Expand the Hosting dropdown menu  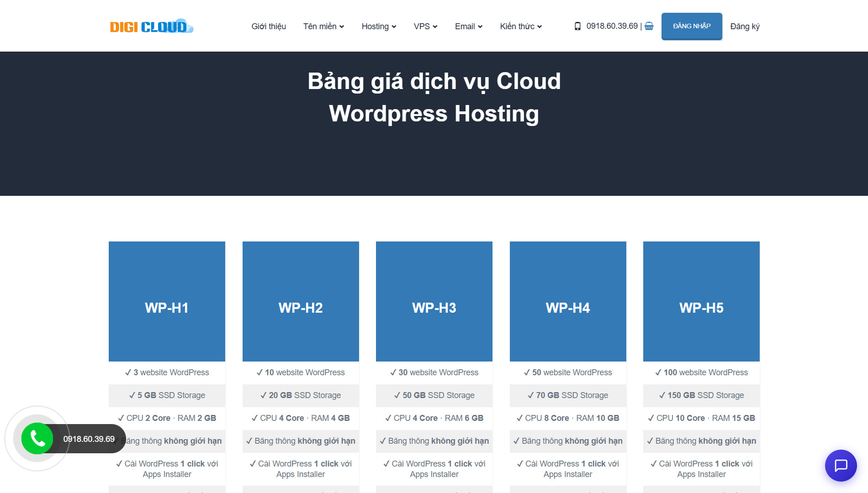click(x=379, y=26)
